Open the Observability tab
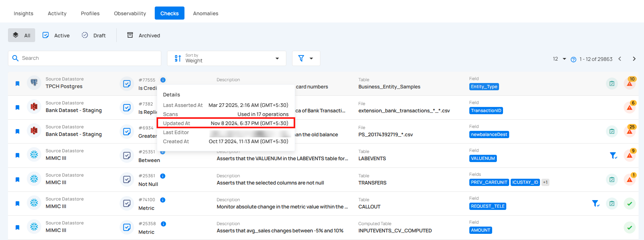 pos(130,13)
